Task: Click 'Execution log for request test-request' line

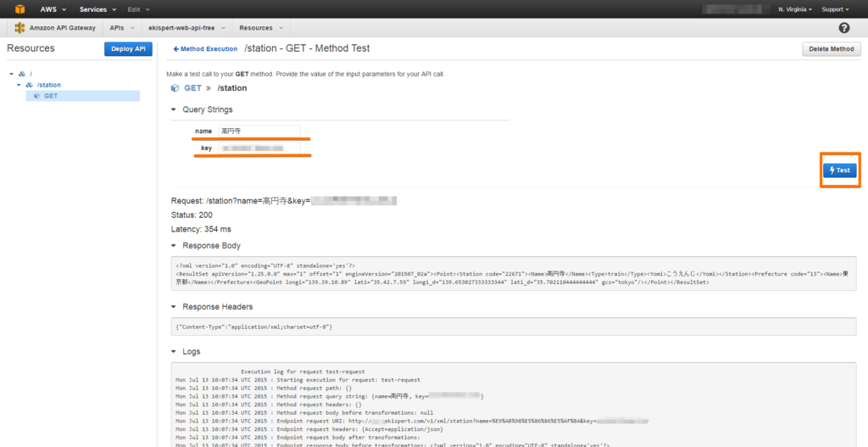Action: click(303, 372)
